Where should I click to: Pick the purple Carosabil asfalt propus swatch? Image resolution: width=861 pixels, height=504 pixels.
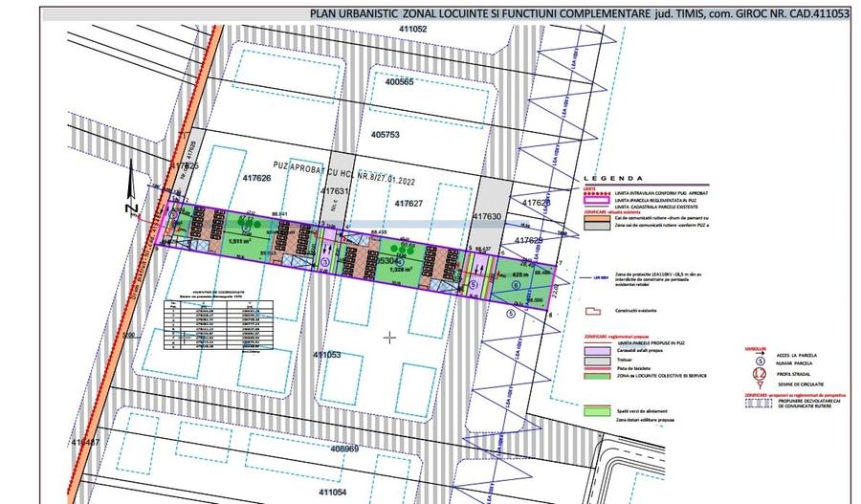click(x=595, y=350)
